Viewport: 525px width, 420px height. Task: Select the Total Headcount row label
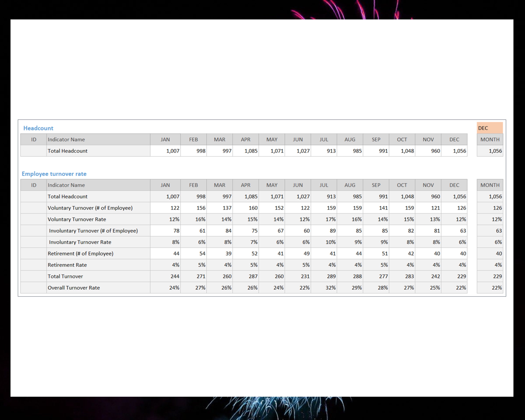coord(67,151)
